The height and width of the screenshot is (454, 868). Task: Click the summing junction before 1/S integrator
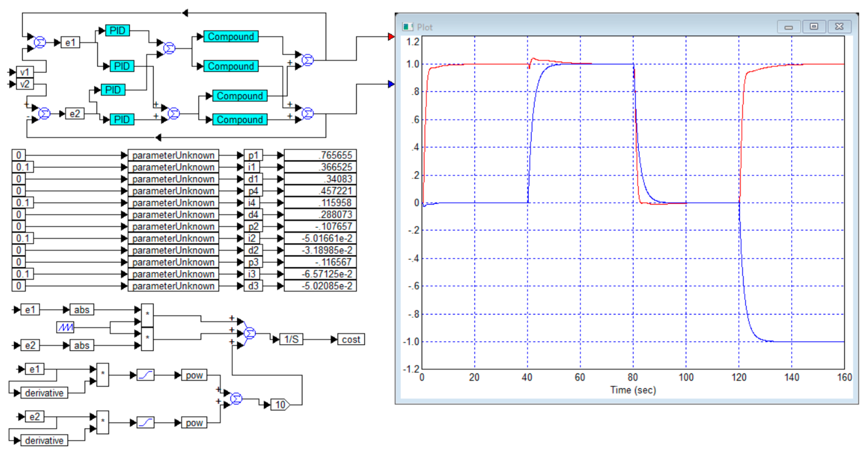click(250, 333)
